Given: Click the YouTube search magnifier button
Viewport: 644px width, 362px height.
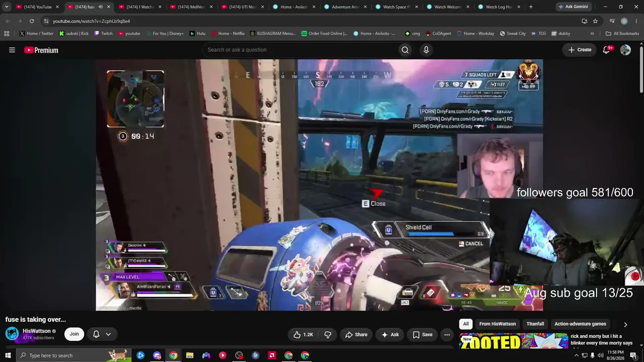Looking at the screenshot, I should pyautogui.click(x=405, y=50).
